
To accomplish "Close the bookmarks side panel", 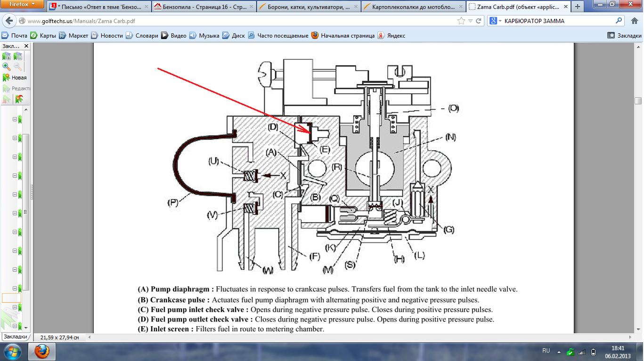I will point(26,46).
